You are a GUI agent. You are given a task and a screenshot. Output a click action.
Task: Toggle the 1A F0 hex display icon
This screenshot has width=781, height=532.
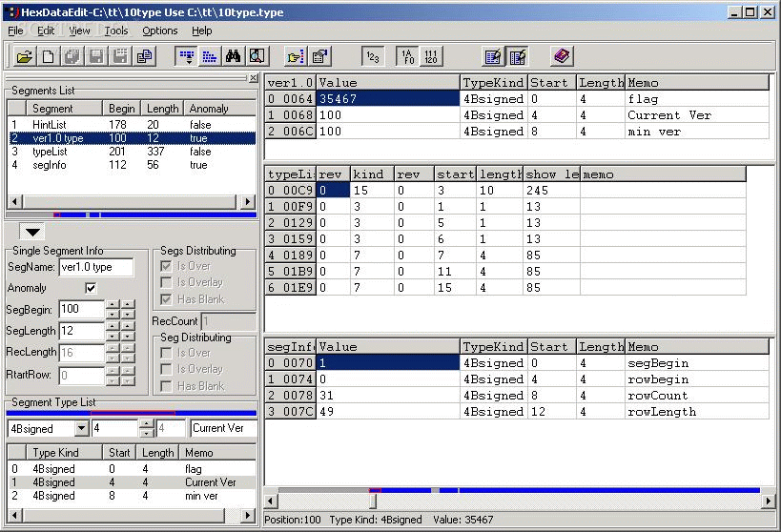407,57
